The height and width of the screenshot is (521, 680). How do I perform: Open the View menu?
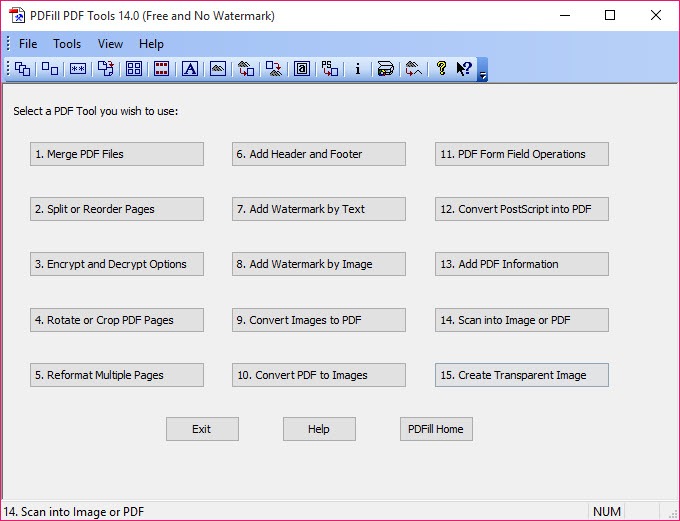[x=110, y=44]
